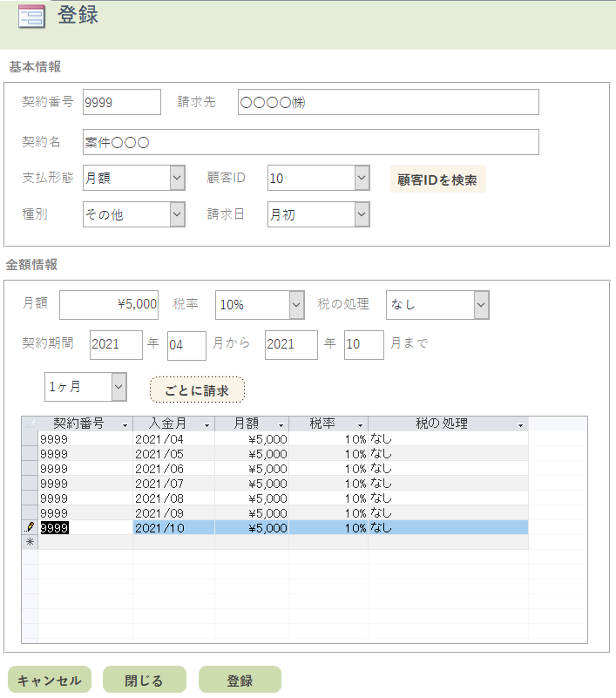Open the 入金月 column filter arrow
The height and width of the screenshot is (698, 616).
coord(207,424)
